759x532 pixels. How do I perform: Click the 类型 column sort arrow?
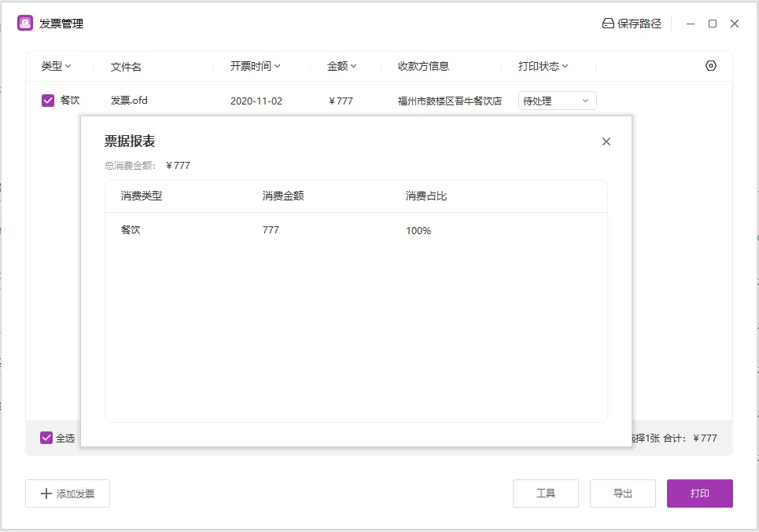[x=69, y=67]
